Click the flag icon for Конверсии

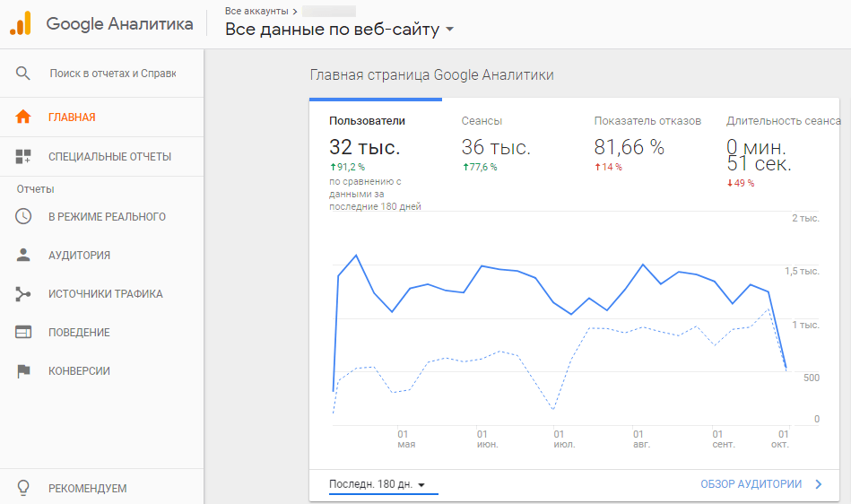click(23, 371)
